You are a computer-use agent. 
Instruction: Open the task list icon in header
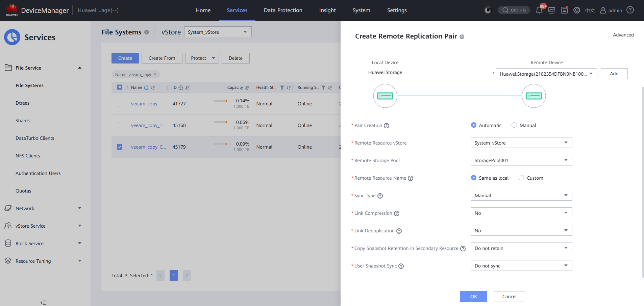(x=564, y=10)
